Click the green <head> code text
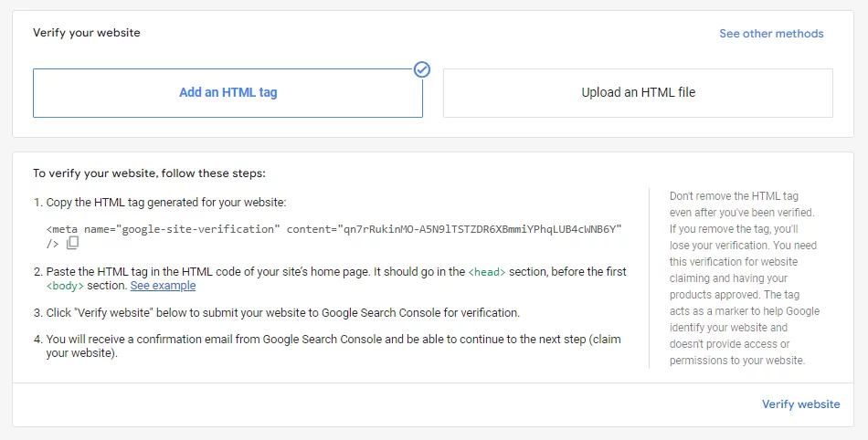The height and width of the screenshot is (440, 868). coord(487,272)
